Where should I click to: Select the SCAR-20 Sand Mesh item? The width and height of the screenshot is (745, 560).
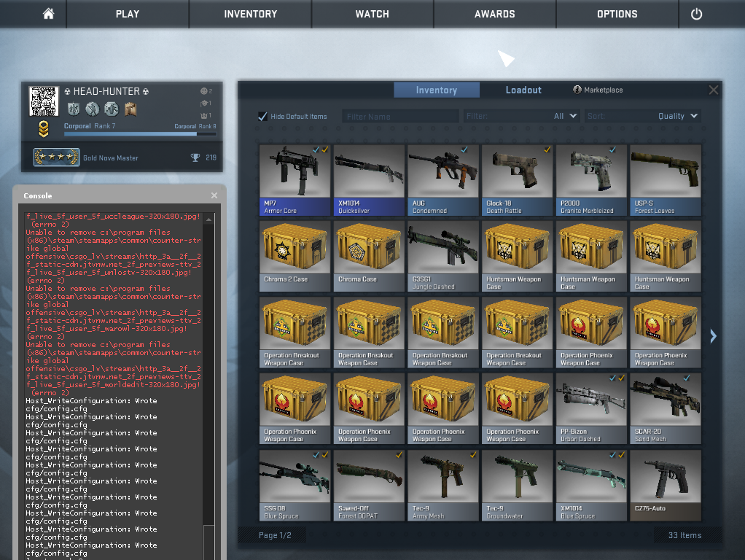point(665,408)
